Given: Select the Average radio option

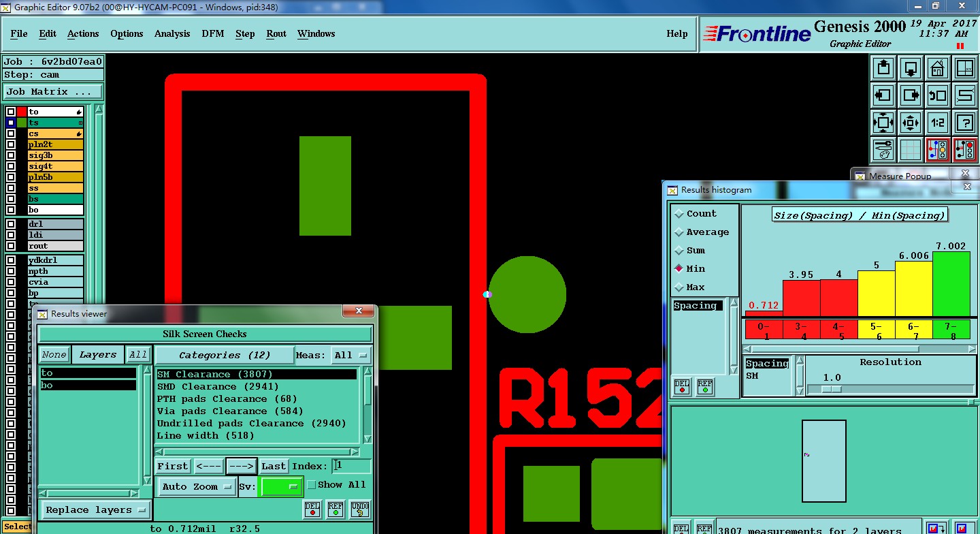Looking at the screenshot, I should [679, 232].
